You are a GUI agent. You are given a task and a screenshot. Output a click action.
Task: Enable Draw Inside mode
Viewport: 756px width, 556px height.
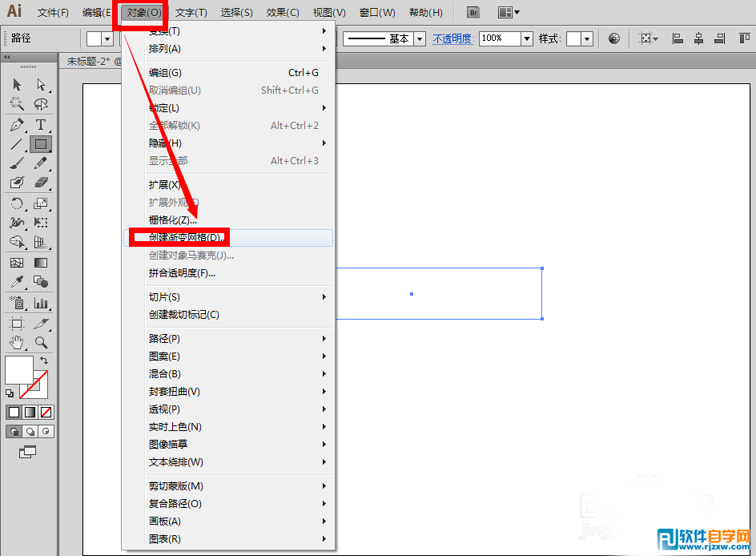pyautogui.click(x=46, y=432)
